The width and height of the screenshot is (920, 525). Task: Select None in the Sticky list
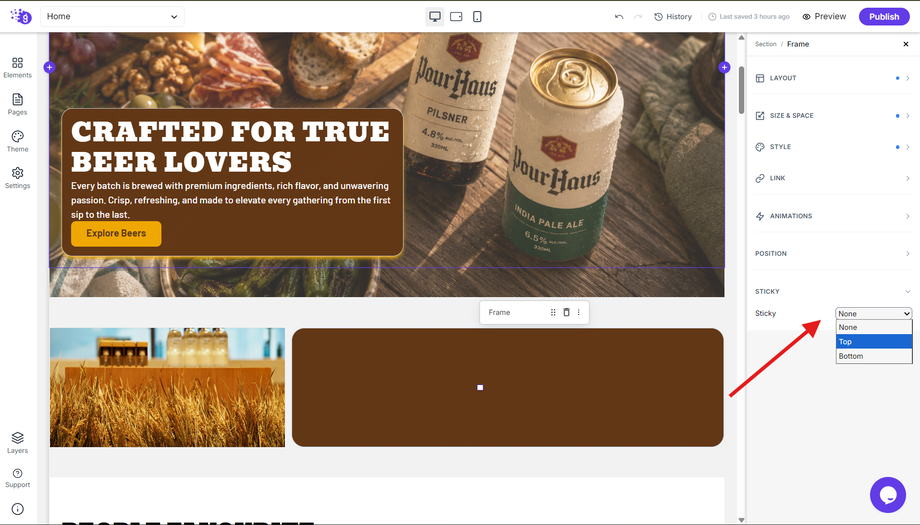(874, 327)
